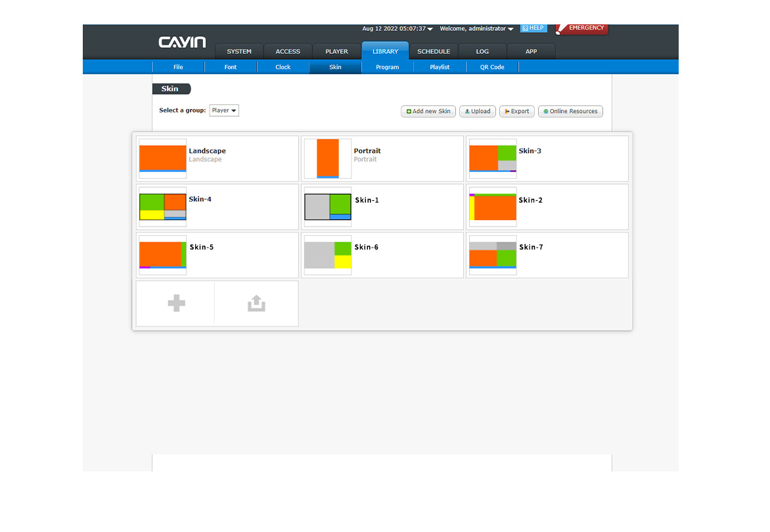Select the Skin-4 layout thumbnail
This screenshot has width=770, height=532.
[162, 206]
